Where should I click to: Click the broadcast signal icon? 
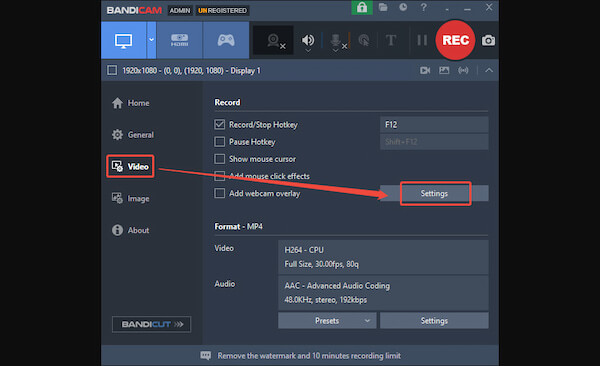coord(463,70)
